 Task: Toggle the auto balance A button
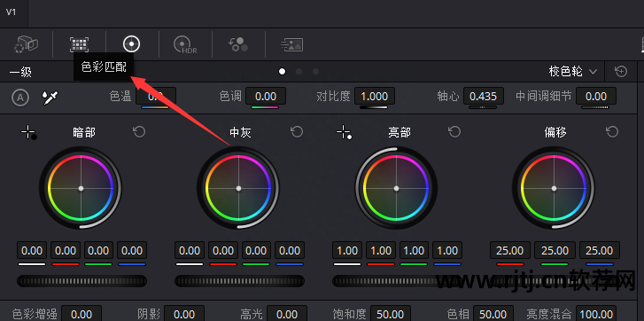point(20,98)
